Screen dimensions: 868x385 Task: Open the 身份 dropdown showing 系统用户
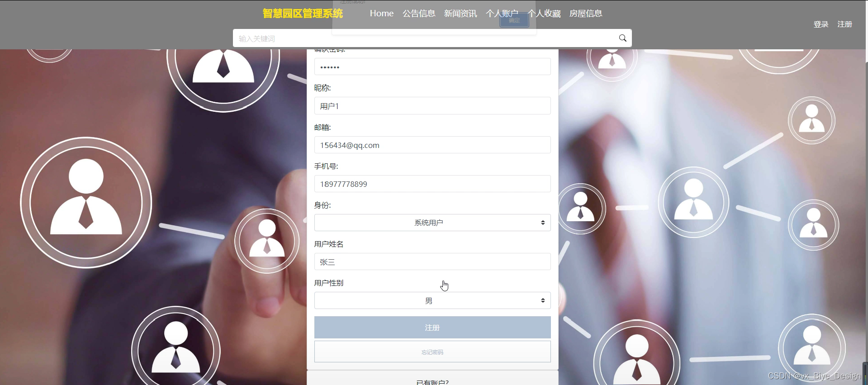pyautogui.click(x=432, y=223)
